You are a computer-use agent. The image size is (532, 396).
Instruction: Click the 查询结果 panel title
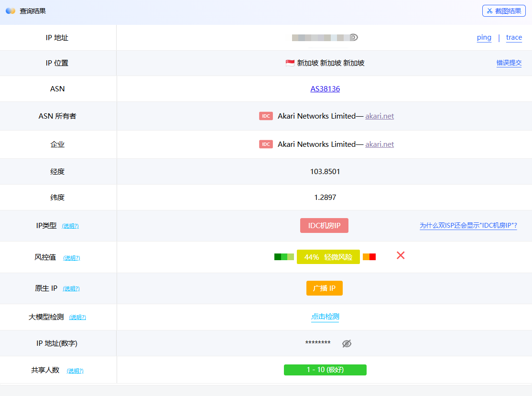click(x=33, y=11)
